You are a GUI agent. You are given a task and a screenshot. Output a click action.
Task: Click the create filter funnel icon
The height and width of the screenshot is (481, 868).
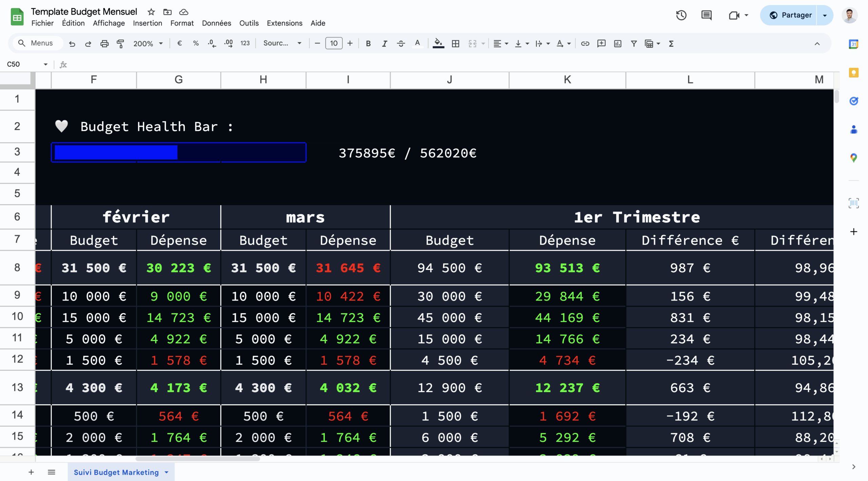coord(633,43)
